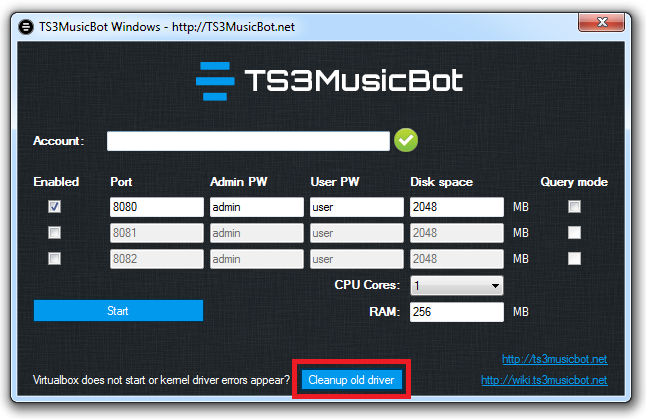The height and width of the screenshot is (419, 646).
Task: Click the Disk space field in the 8081 row
Action: point(456,233)
